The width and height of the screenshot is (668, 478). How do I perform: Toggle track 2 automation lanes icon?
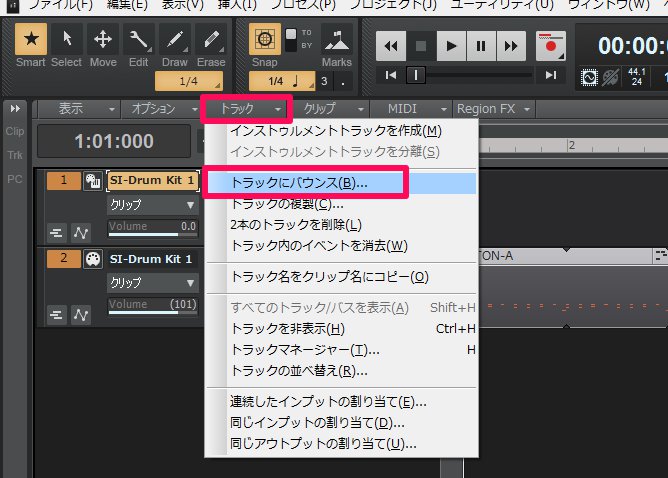coord(81,315)
